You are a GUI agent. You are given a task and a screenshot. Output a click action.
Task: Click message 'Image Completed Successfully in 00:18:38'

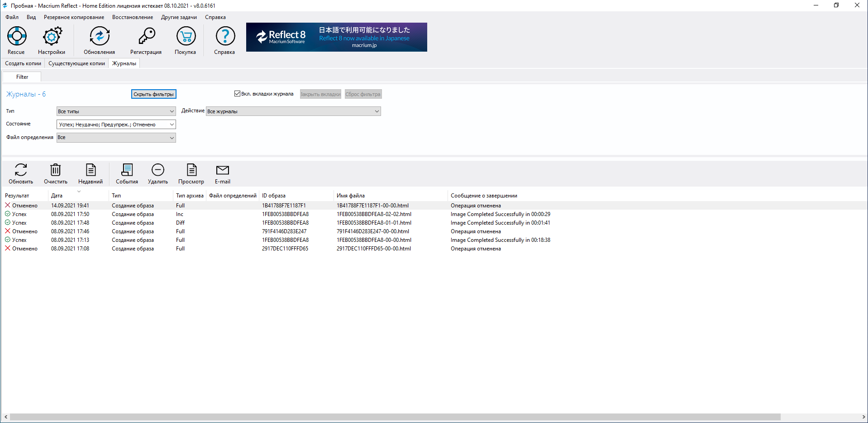point(501,240)
